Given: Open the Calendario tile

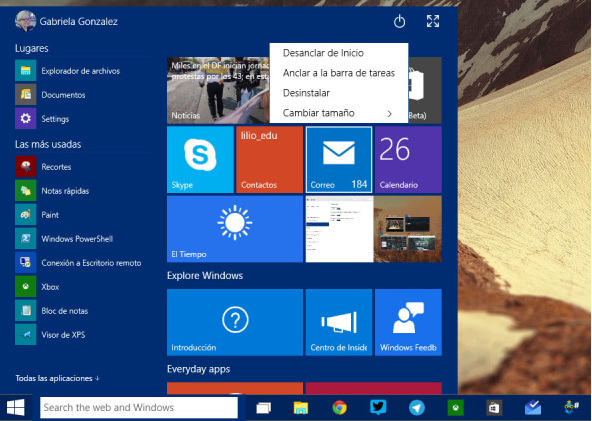Looking at the screenshot, I should click(x=408, y=160).
